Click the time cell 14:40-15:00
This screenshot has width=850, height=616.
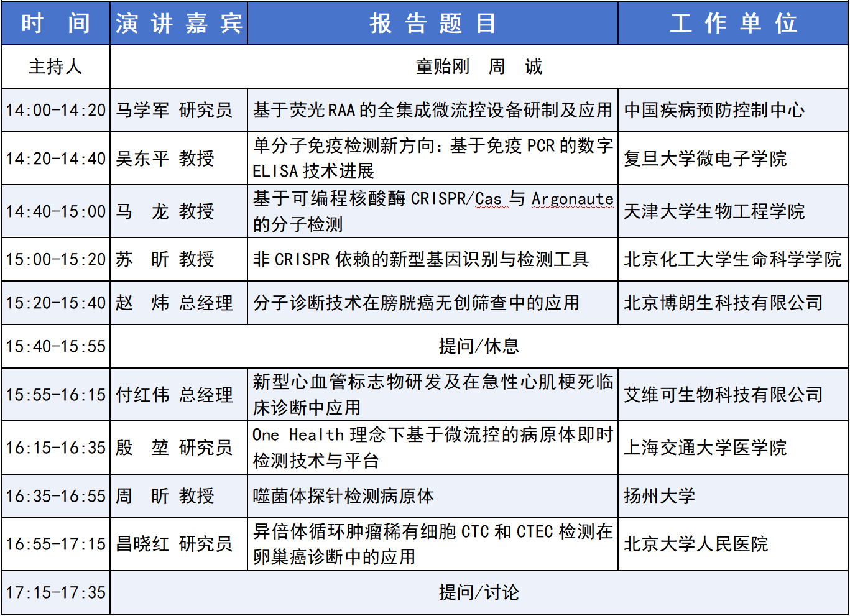pos(55,211)
